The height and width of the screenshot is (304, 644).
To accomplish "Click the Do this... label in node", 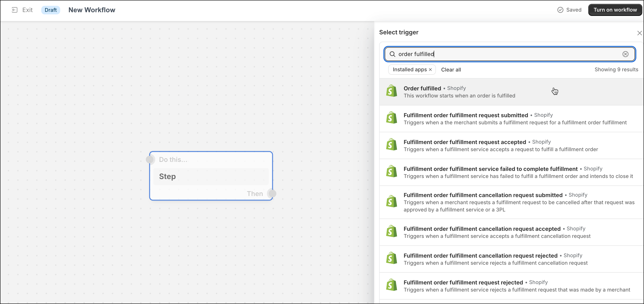I will point(173,160).
